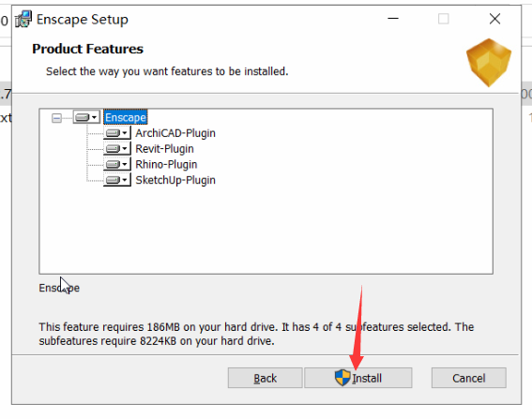Image resolution: width=532 pixels, height=419 pixels.
Task: Collapse the Enscape feature tree node
Action: (x=56, y=118)
